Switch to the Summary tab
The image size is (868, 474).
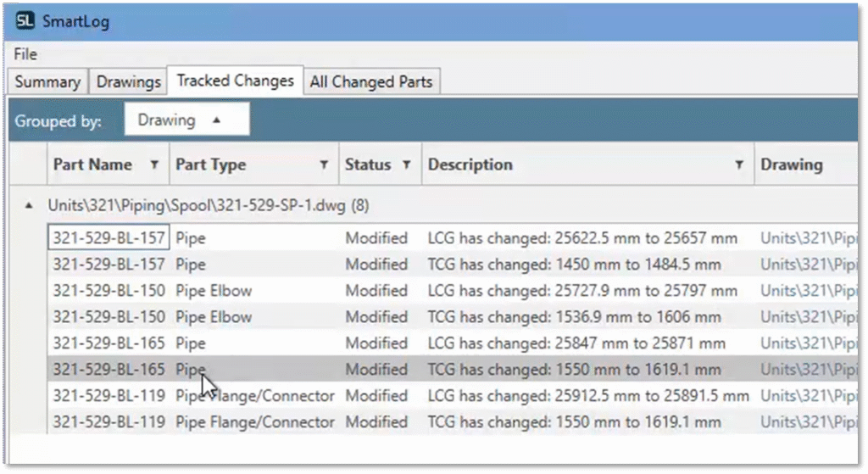pyautogui.click(x=47, y=82)
